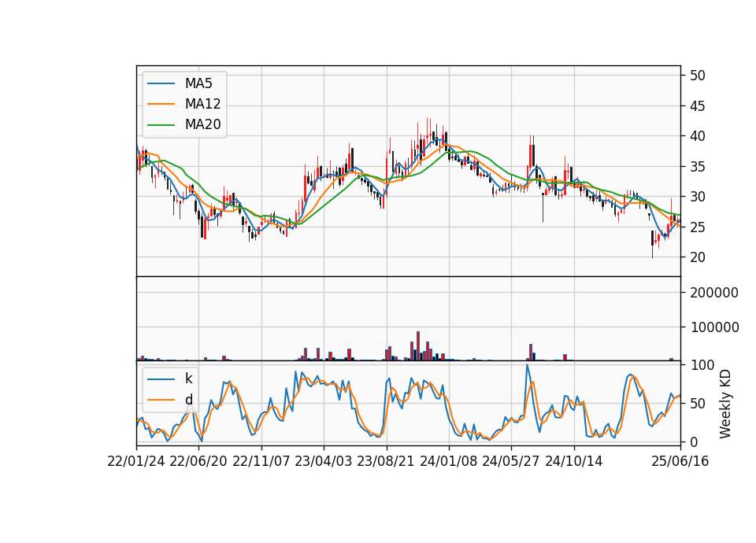Viewport: 756px width, 543px height.
Task: Click the KD axis value 100
Action: click(x=702, y=364)
